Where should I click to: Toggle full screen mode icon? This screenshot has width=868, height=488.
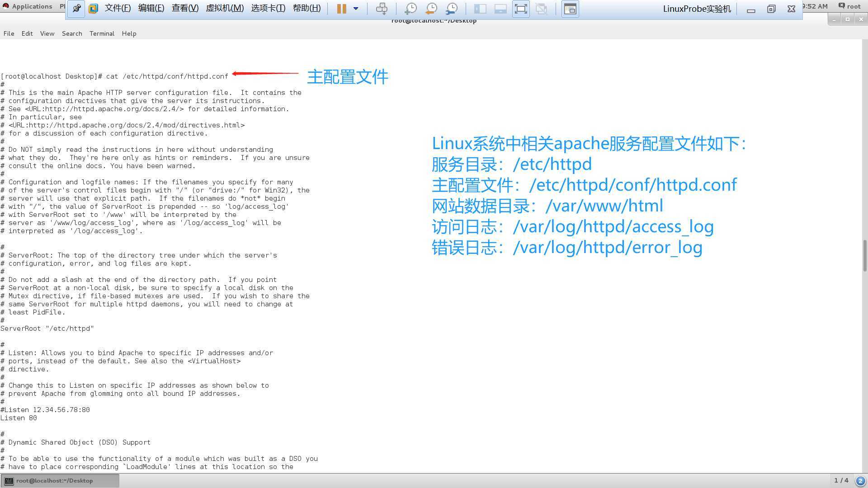(x=521, y=9)
